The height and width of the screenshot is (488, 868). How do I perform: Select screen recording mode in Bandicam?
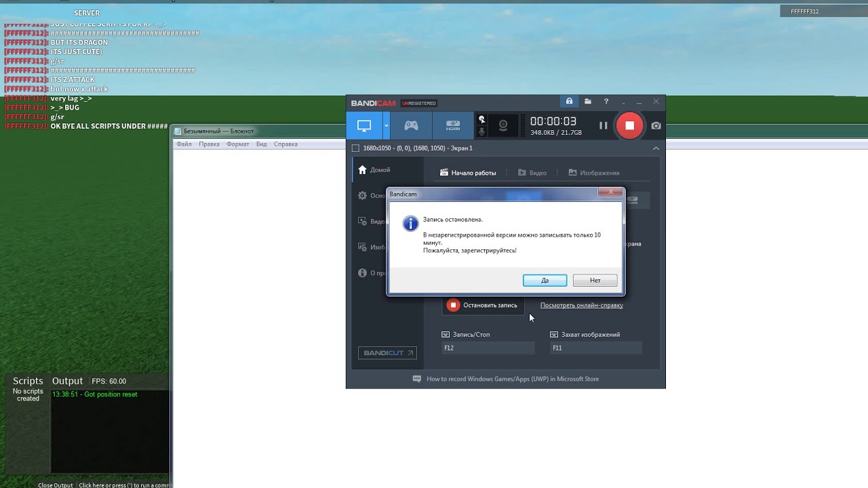point(364,125)
